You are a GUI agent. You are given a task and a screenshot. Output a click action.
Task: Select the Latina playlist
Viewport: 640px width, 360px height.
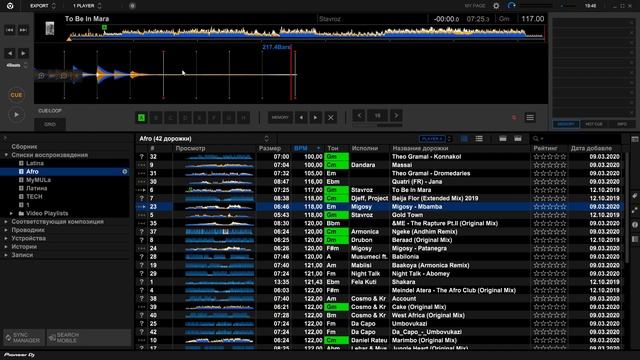pyautogui.click(x=35, y=163)
